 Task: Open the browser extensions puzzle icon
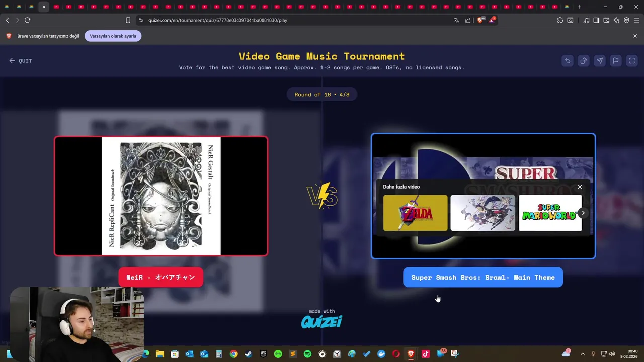pos(560,20)
